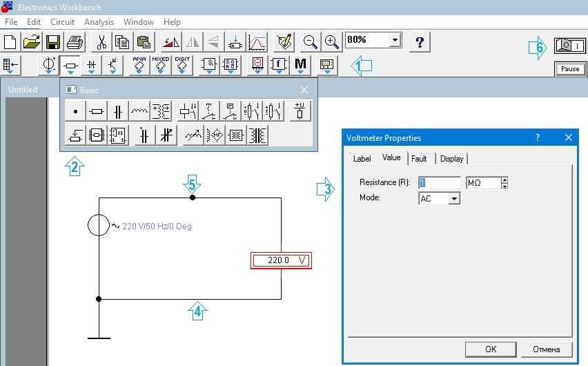Image resolution: width=588 pixels, height=366 pixels.
Task: Copy selection with the copy icon
Action: pyautogui.click(x=122, y=42)
